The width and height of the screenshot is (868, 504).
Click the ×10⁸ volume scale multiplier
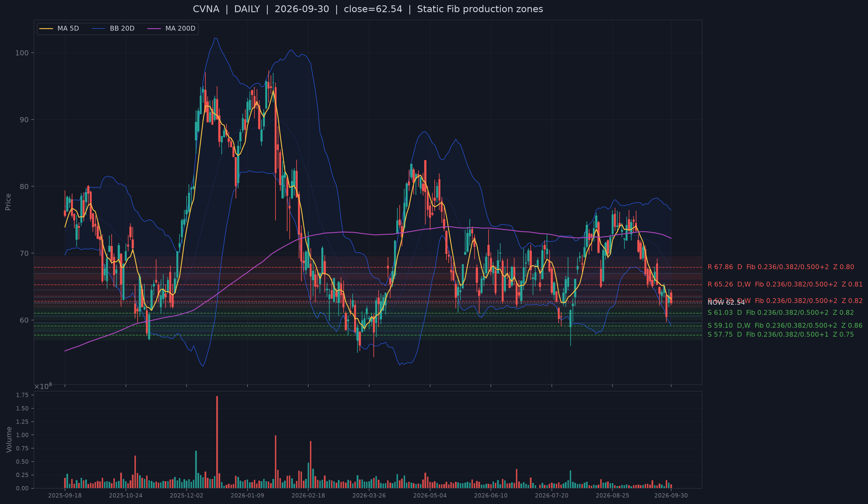43,386
